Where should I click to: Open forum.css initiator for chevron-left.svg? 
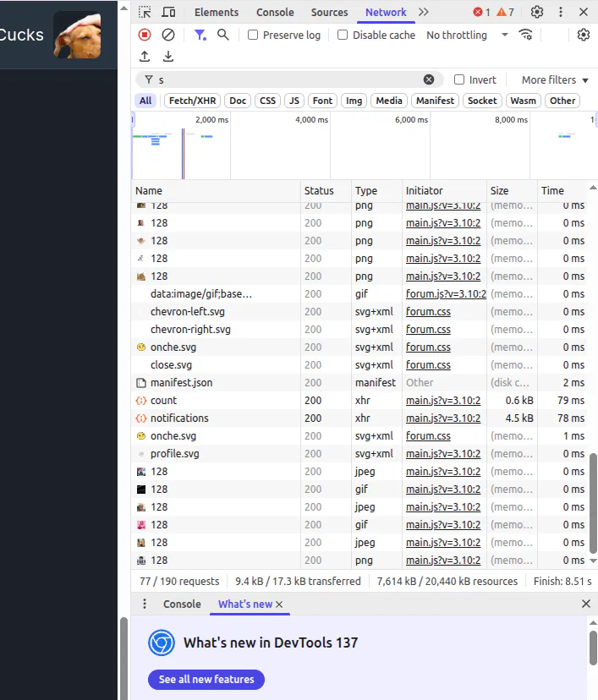coord(428,312)
